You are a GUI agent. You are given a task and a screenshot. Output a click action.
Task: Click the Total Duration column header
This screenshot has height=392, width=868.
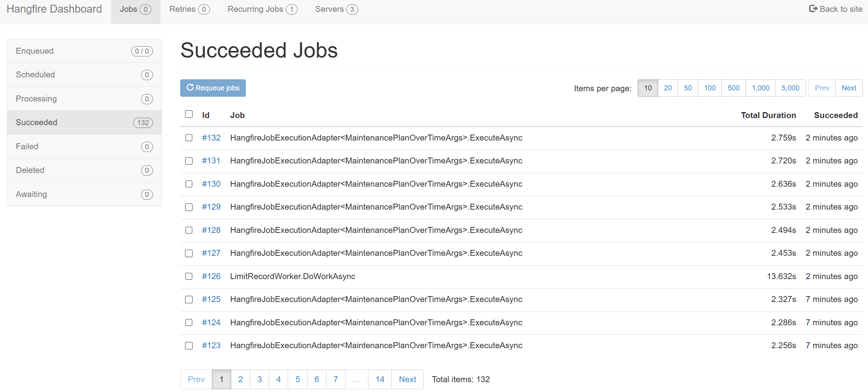click(768, 115)
